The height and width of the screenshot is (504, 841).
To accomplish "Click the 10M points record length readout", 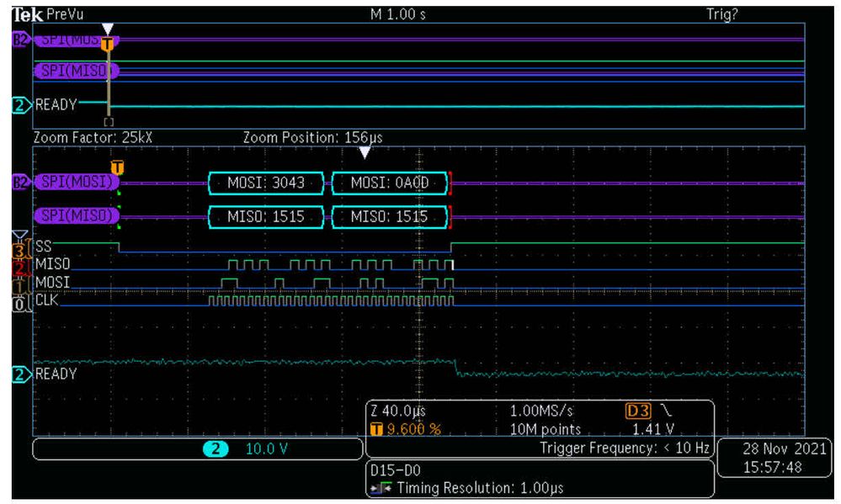I will [546, 429].
